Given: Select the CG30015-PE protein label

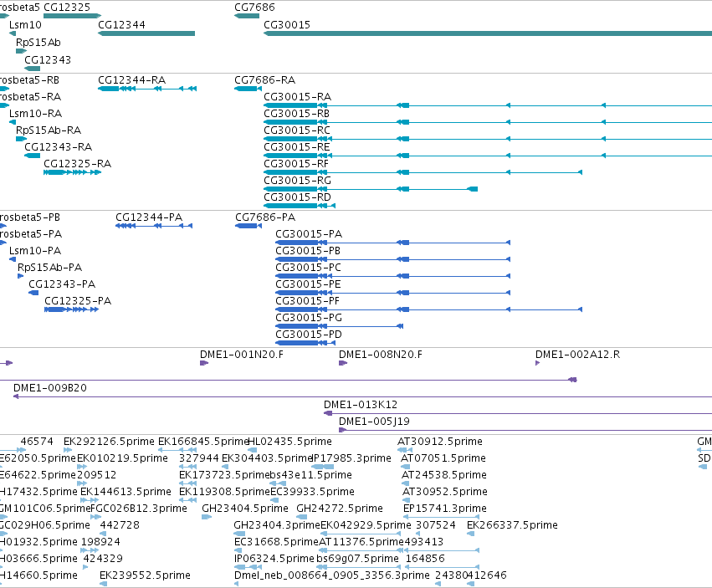Looking at the screenshot, I should click(x=308, y=284).
